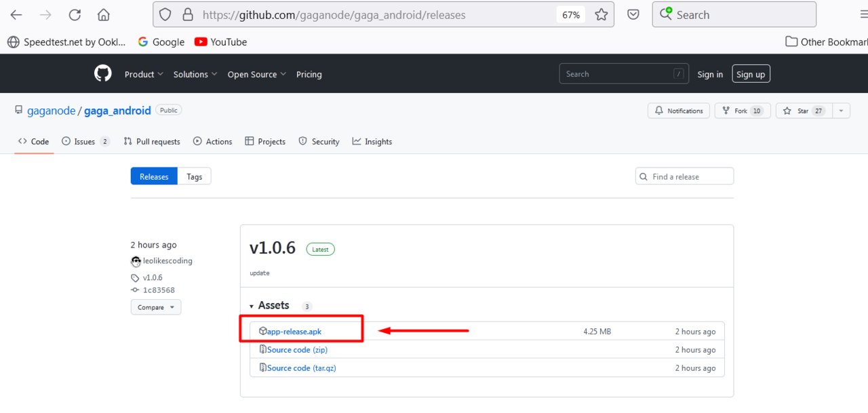Switch to the Code tab
Viewport: 868px width, 413px height.
tap(34, 142)
